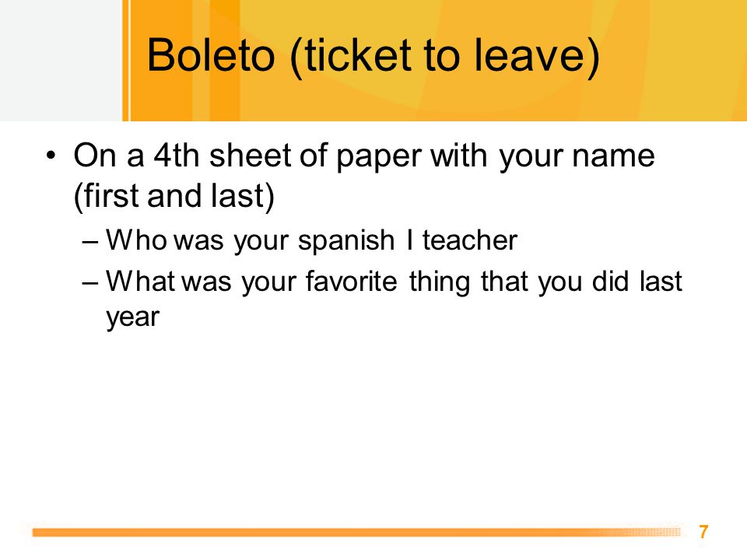Click the slide title "Boleto (ticket to leave)"
The height and width of the screenshot is (560, 747).
coord(373,56)
